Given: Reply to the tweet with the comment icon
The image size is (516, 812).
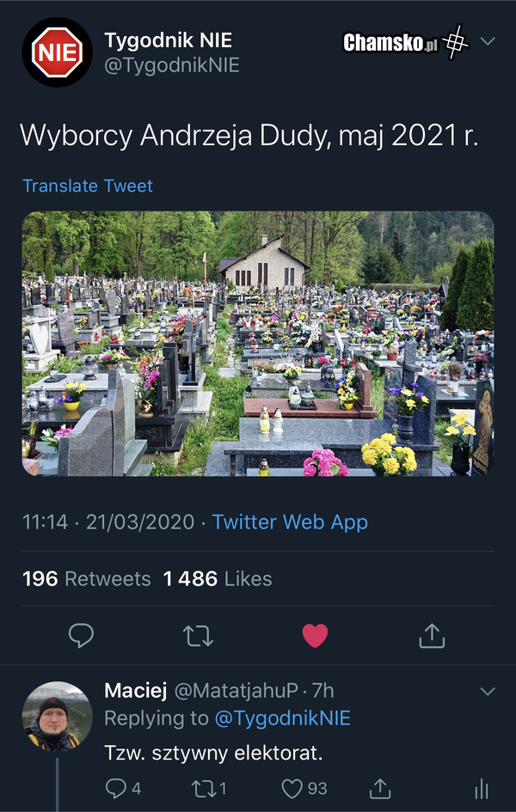Looking at the screenshot, I should click(x=81, y=635).
